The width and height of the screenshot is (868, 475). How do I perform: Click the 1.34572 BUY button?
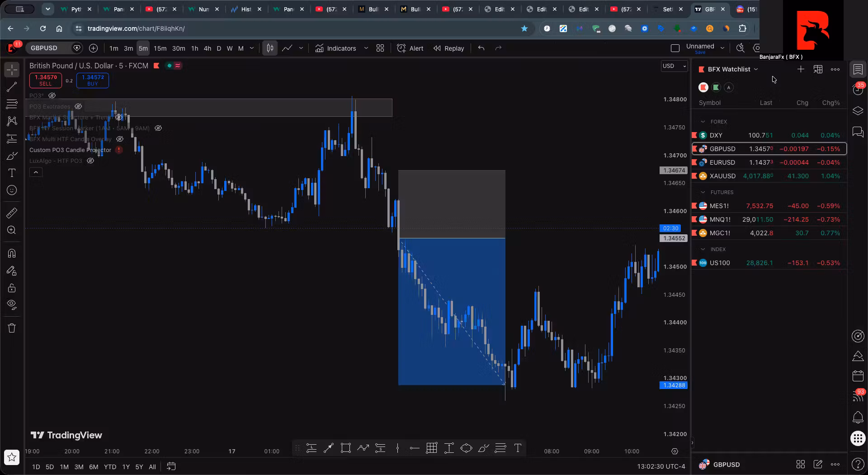[x=93, y=80]
